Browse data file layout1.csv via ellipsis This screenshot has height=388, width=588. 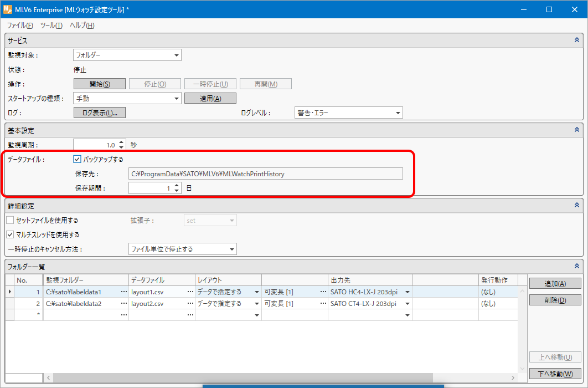click(190, 292)
